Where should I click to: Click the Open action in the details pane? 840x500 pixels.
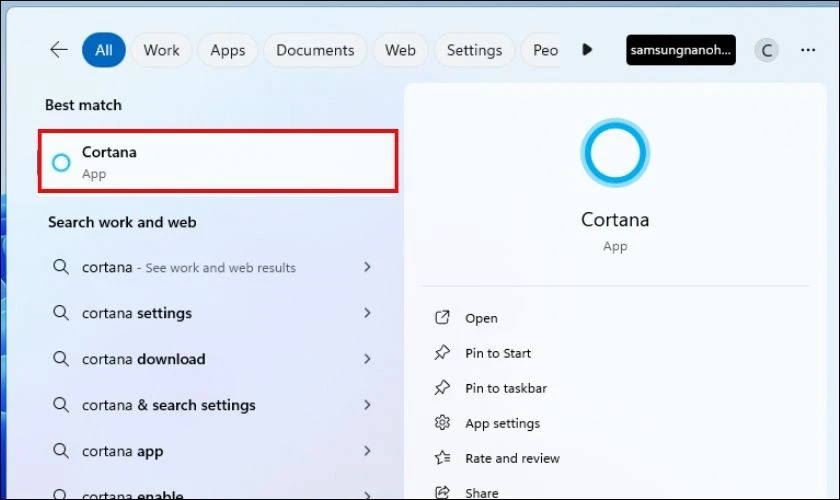pyautogui.click(x=481, y=318)
